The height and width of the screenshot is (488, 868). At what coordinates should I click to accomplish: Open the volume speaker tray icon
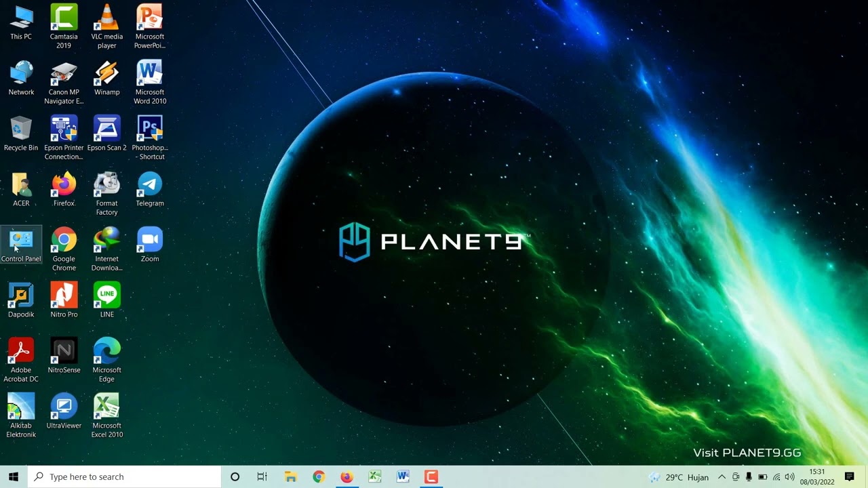coord(789,477)
